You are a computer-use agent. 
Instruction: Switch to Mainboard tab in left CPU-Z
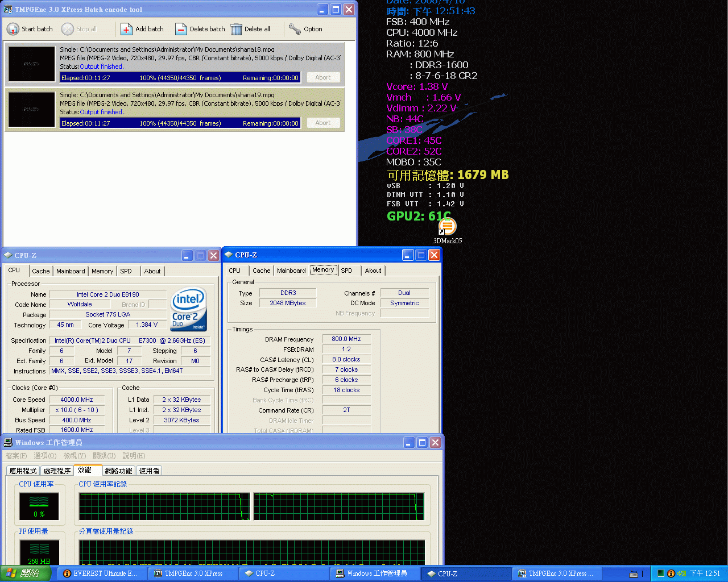coord(71,271)
